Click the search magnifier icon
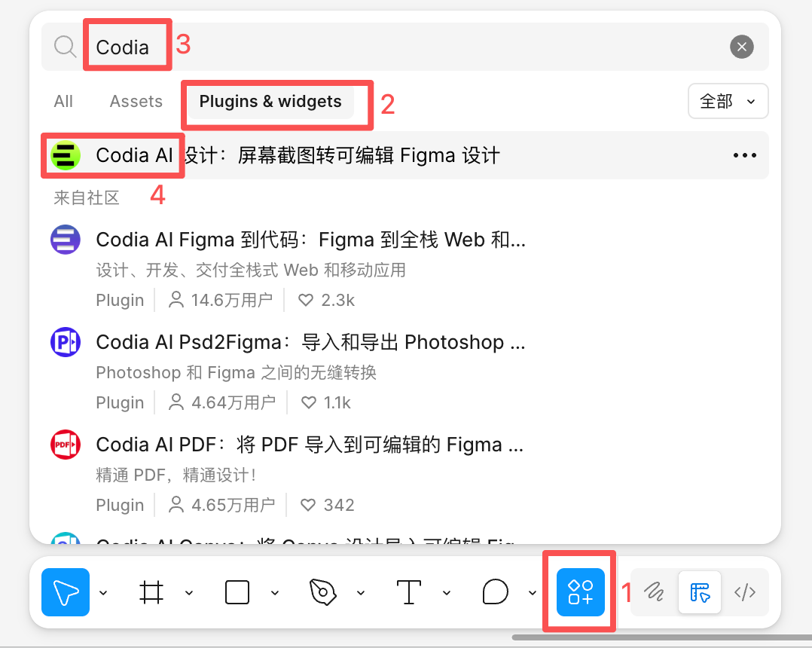This screenshot has height=648, width=812. click(66, 47)
